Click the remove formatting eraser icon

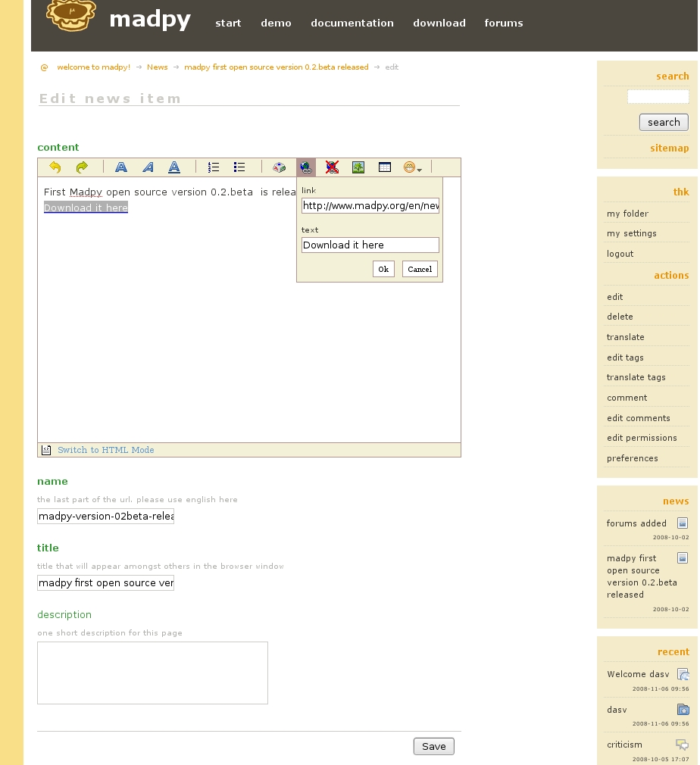(280, 167)
